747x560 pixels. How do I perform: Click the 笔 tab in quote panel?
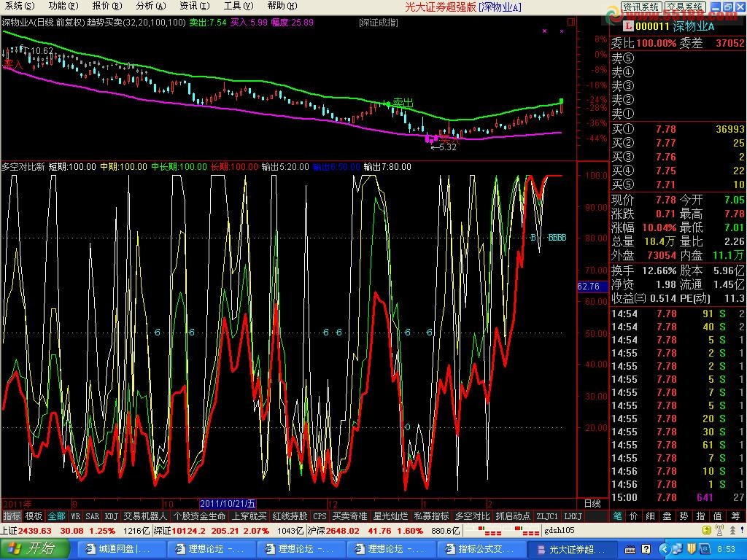[x=617, y=516]
